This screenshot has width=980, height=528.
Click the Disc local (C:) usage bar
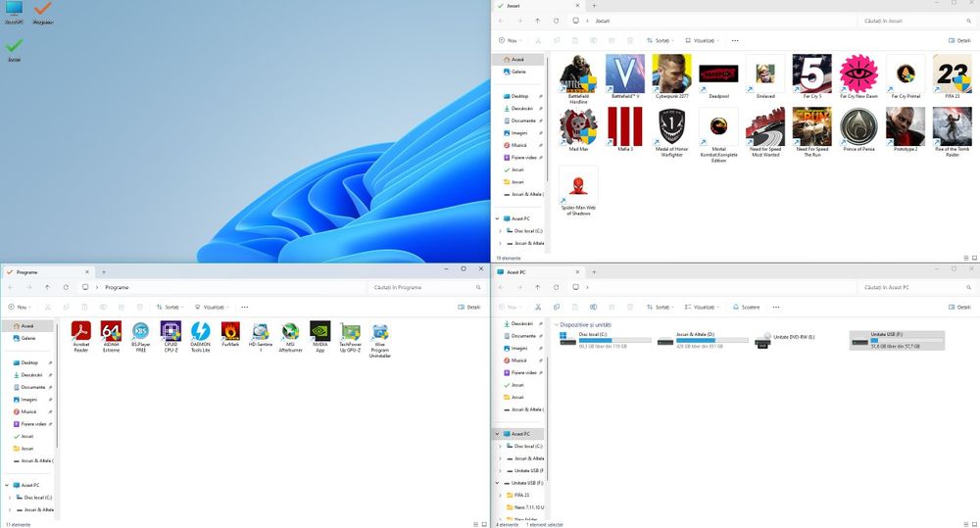(x=615, y=341)
